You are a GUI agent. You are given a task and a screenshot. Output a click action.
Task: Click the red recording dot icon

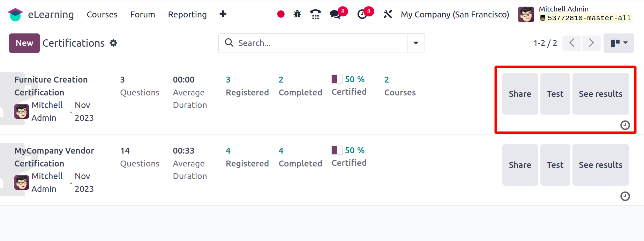(x=281, y=14)
